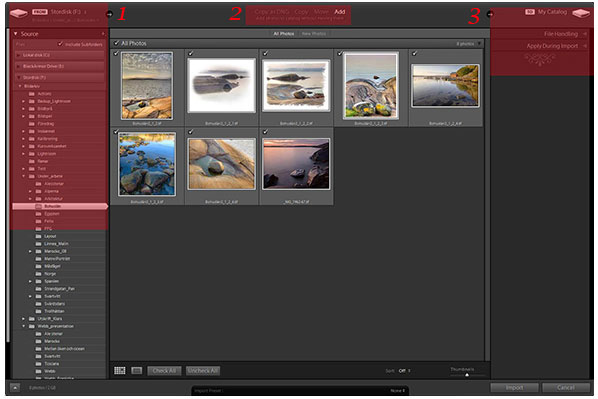Click My Catalog destination label
The width and height of the screenshot is (598, 399).
tap(552, 12)
